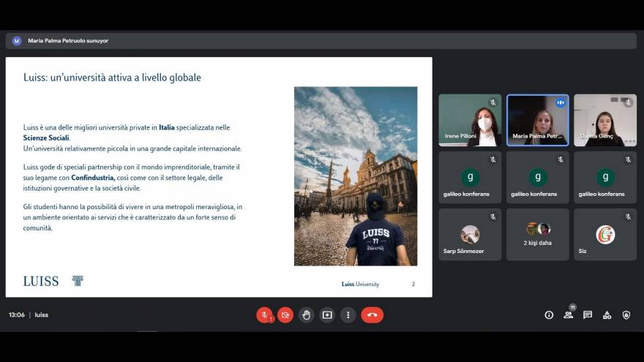Open meeting details info icon
The width and height of the screenshot is (644, 362).
pyautogui.click(x=549, y=314)
